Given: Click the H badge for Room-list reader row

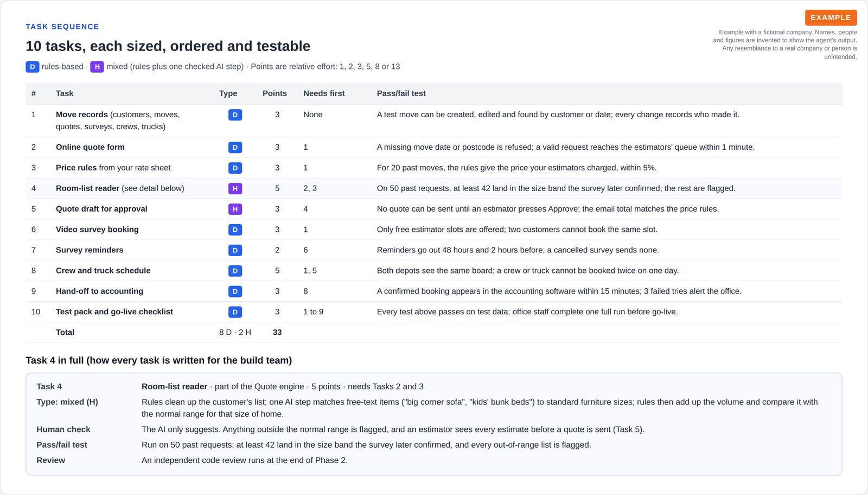Looking at the screenshot, I should 235,189.
